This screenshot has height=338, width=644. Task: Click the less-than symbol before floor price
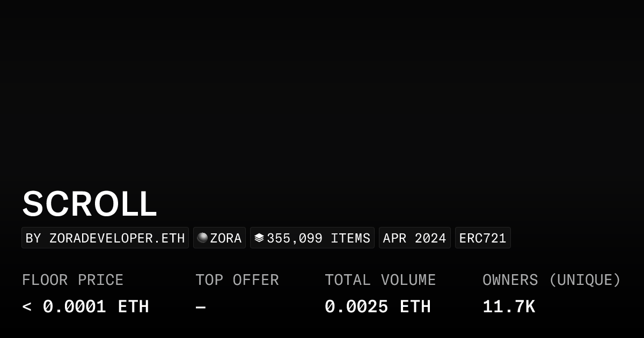coord(27,307)
